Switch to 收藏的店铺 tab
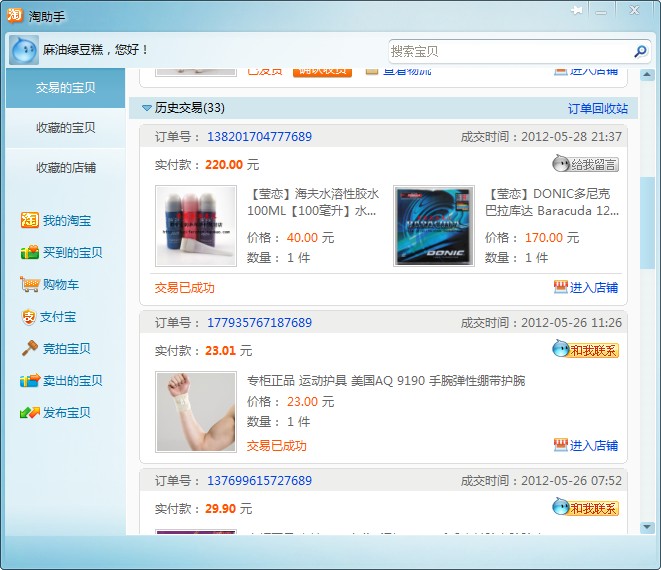 pyautogui.click(x=65, y=167)
